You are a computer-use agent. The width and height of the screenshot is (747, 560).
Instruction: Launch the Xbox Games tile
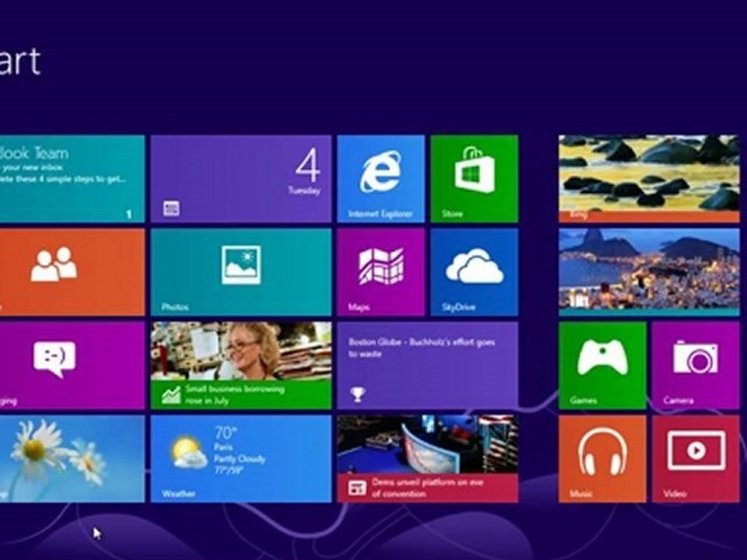pos(602,366)
